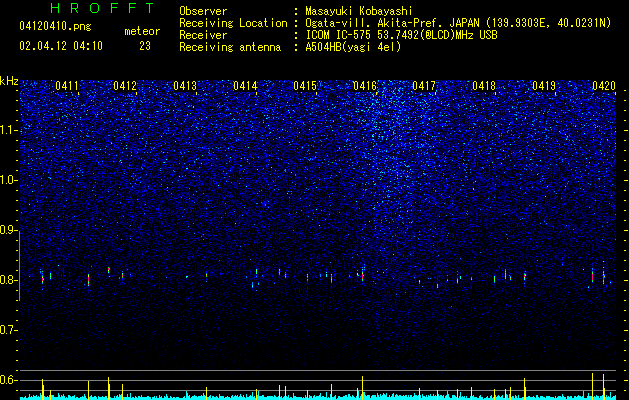Click the ICOM IC-575 53.7492 MHz receiver text
This screenshot has height=400, width=629.
click(x=401, y=35)
